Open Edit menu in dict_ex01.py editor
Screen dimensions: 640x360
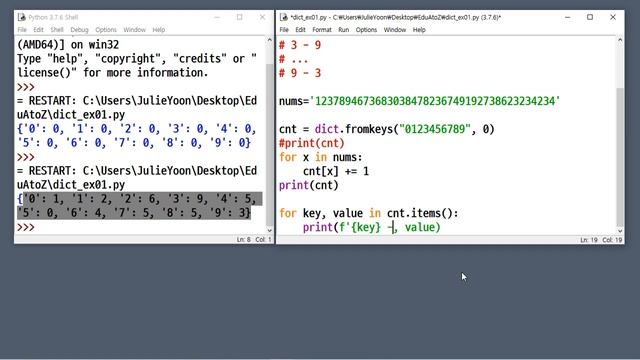pyautogui.click(x=300, y=30)
